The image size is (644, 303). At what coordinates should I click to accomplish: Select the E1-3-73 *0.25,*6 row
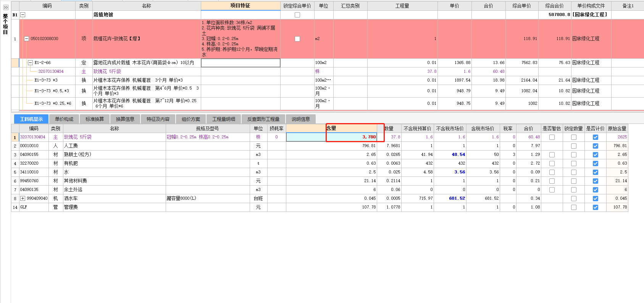(53, 104)
